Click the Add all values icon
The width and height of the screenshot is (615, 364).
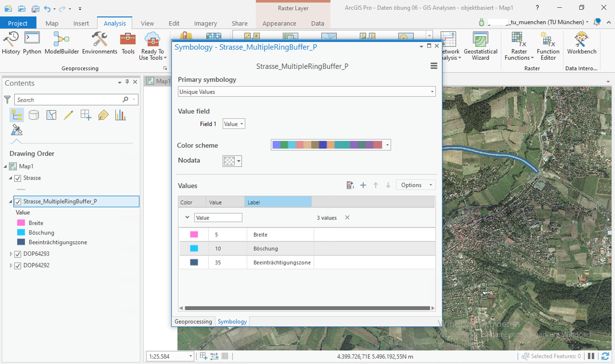350,185
